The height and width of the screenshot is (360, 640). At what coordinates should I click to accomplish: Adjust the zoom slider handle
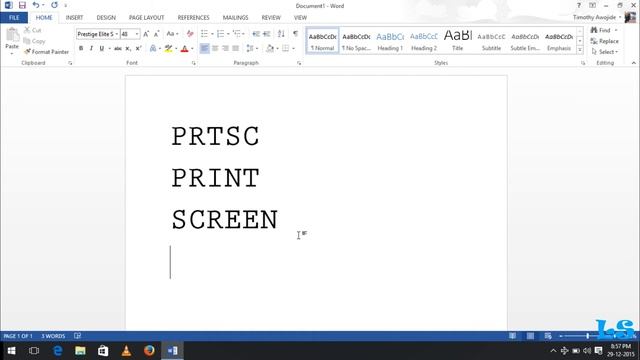[588, 336]
